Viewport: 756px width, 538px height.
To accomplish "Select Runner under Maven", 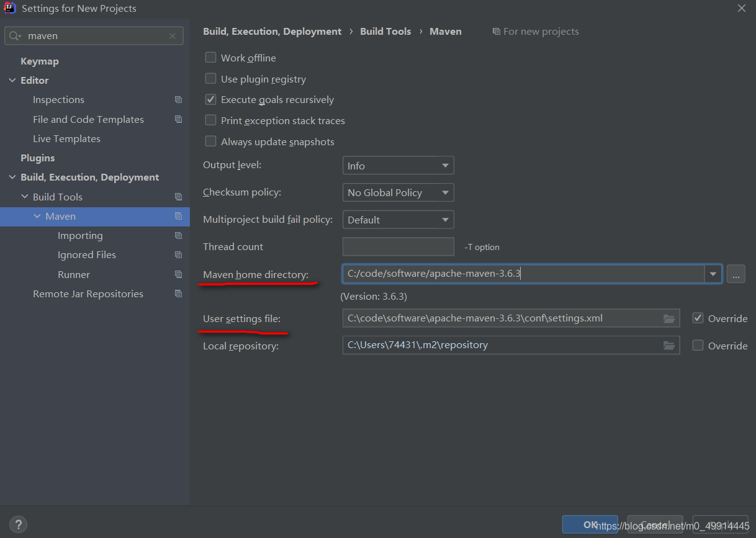I will [74, 274].
